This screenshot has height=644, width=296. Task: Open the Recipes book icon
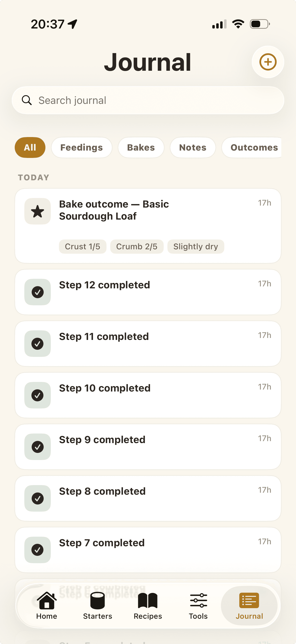coord(148,601)
